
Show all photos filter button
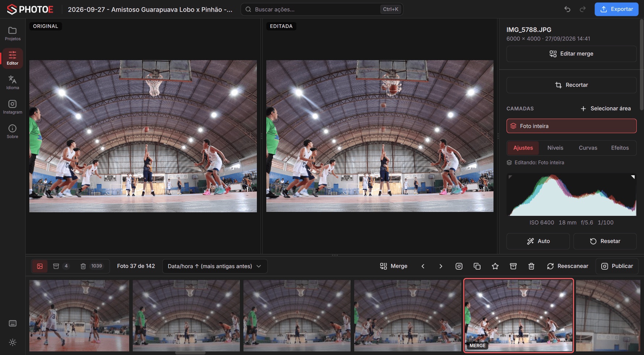[40, 266]
